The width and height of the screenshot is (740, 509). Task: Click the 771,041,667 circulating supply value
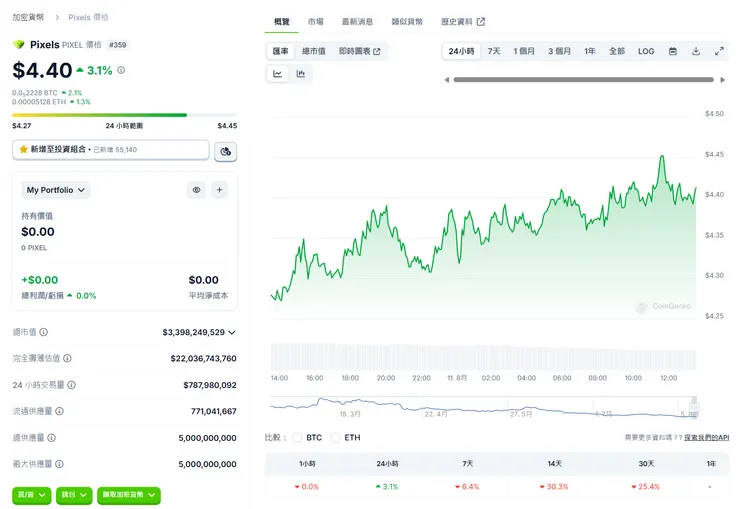pyautogui.click(x=214, y=411)
